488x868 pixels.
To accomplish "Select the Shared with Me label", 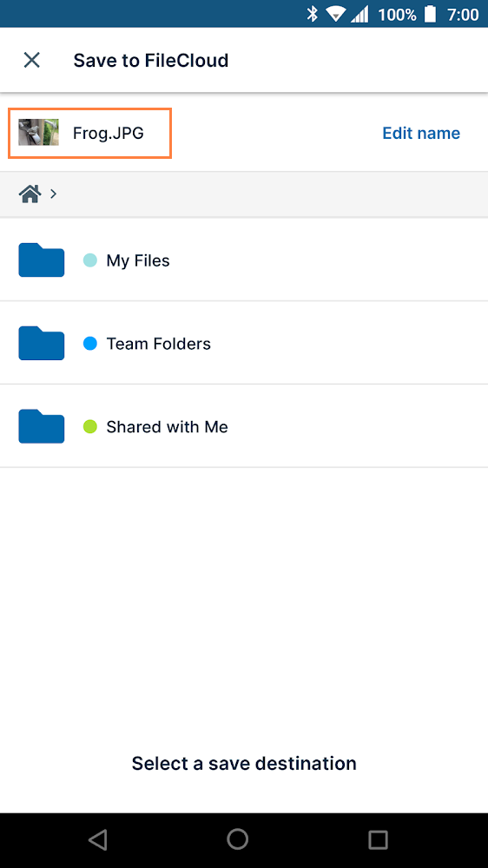I will pyautogui.click(x=167, y=427).
